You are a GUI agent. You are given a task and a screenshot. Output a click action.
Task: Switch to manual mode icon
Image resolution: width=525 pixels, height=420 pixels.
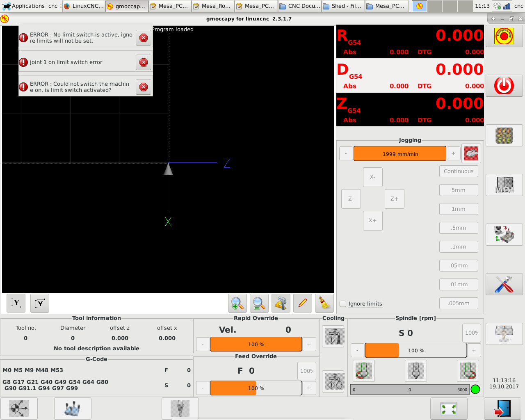click(x=504, y=135)
